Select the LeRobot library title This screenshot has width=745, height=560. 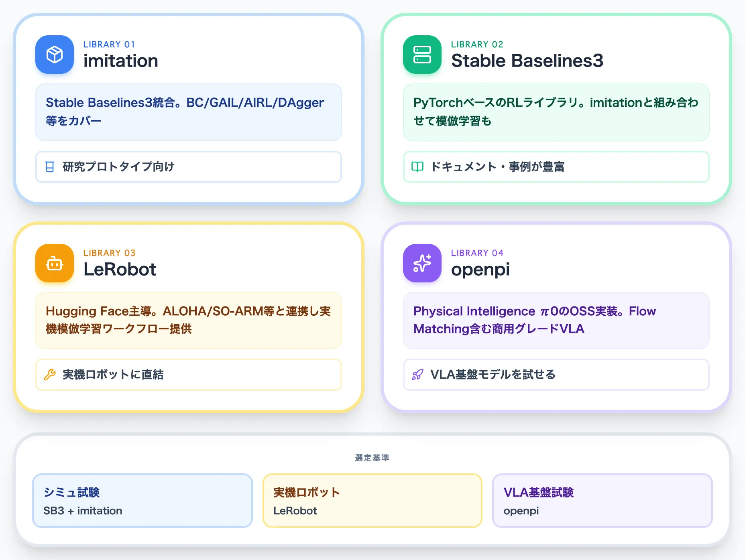click(120, 269)
